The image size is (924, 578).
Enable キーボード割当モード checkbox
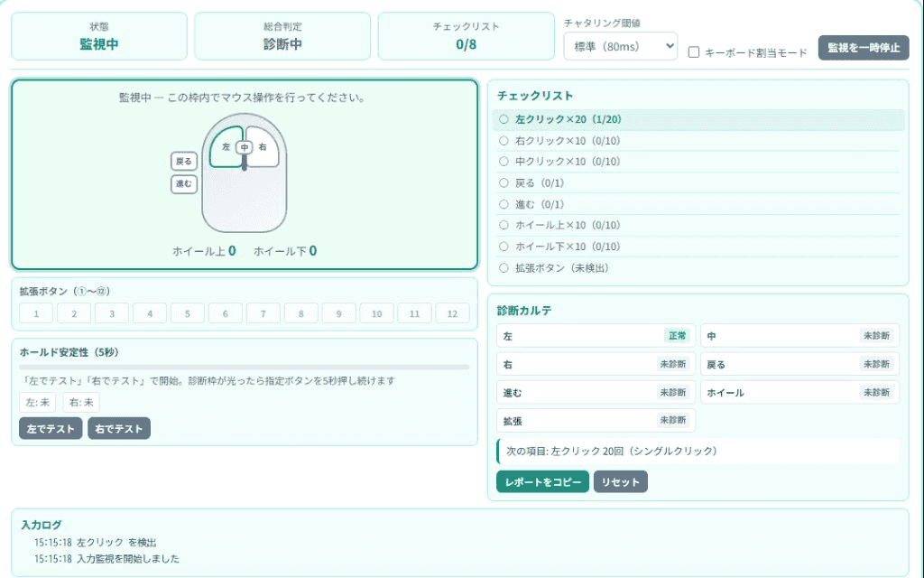(x=694, y=52)
